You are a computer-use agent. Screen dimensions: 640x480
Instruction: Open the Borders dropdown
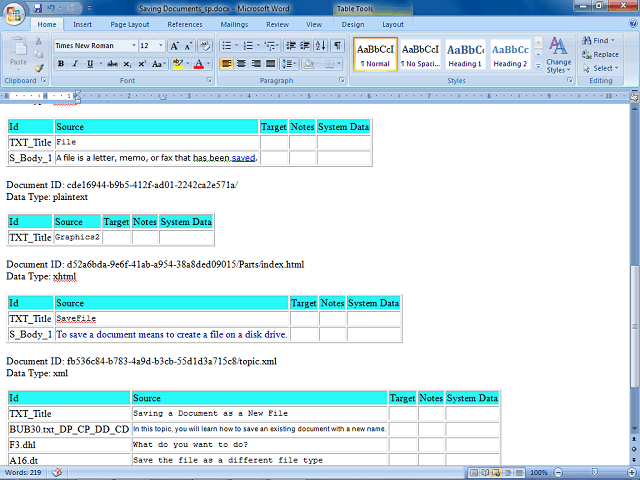338,64
